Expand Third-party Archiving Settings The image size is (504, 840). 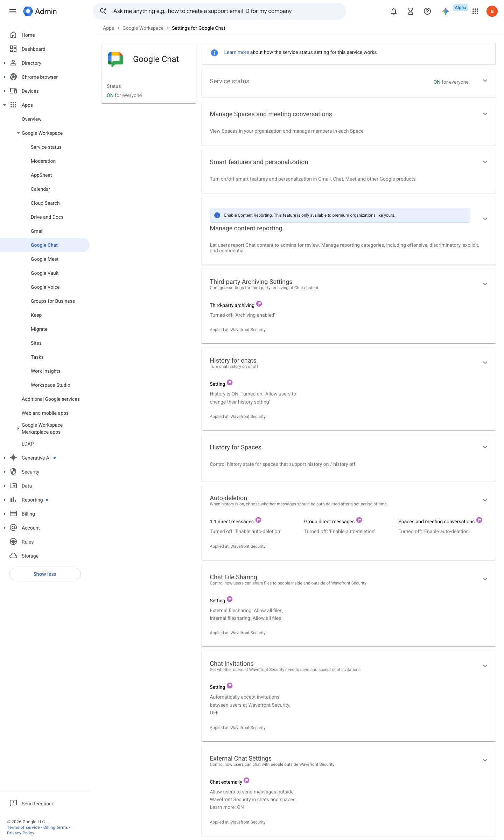tap(485, 284)
